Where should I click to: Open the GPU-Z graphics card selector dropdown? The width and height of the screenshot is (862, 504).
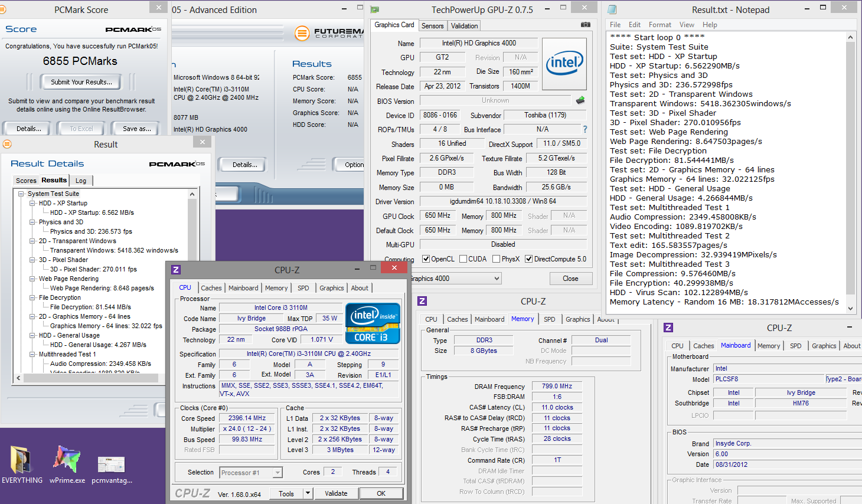[497, 279]
